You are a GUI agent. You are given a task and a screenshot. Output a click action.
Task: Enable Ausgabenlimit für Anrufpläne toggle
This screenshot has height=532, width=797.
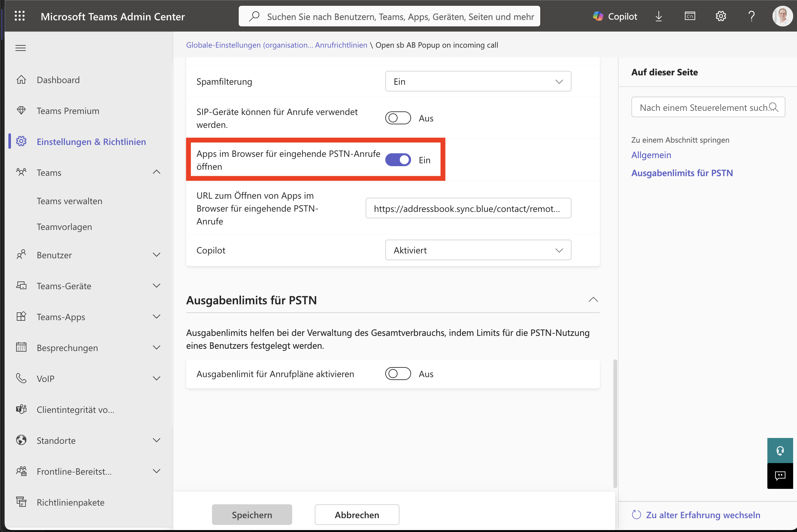(398, 374)
